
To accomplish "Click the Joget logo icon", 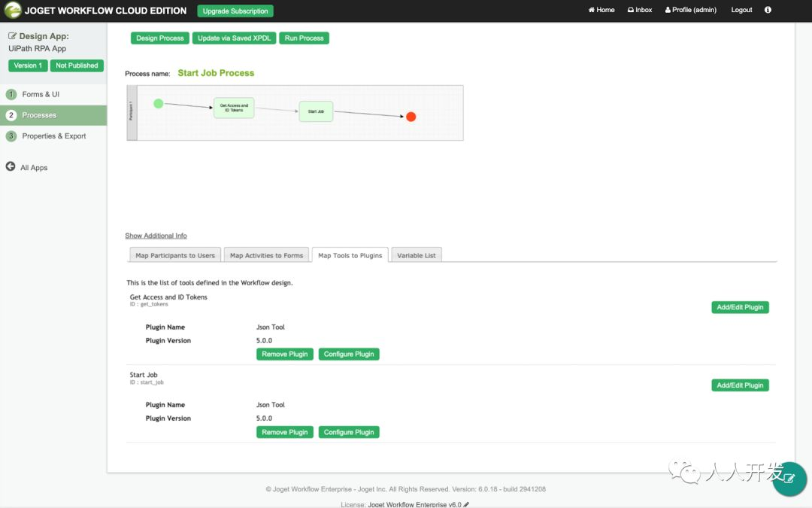I will tap(13, 11).
